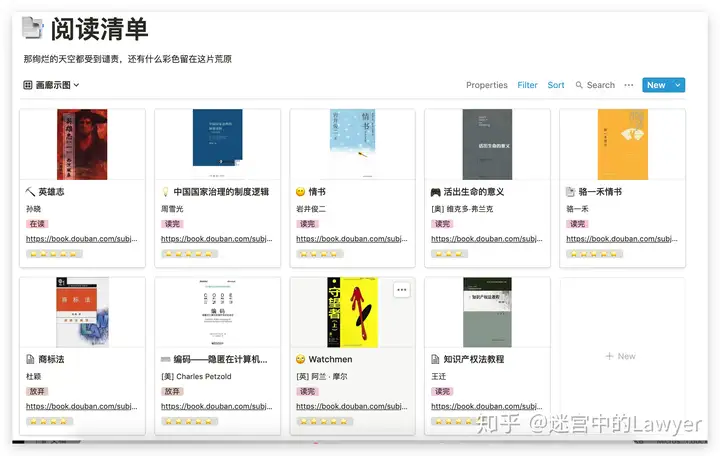Follow the douban link on 活出生命的意义 card
Image resolution: width=720 pixels, height=456 pixels.
[x=487, y=239]
